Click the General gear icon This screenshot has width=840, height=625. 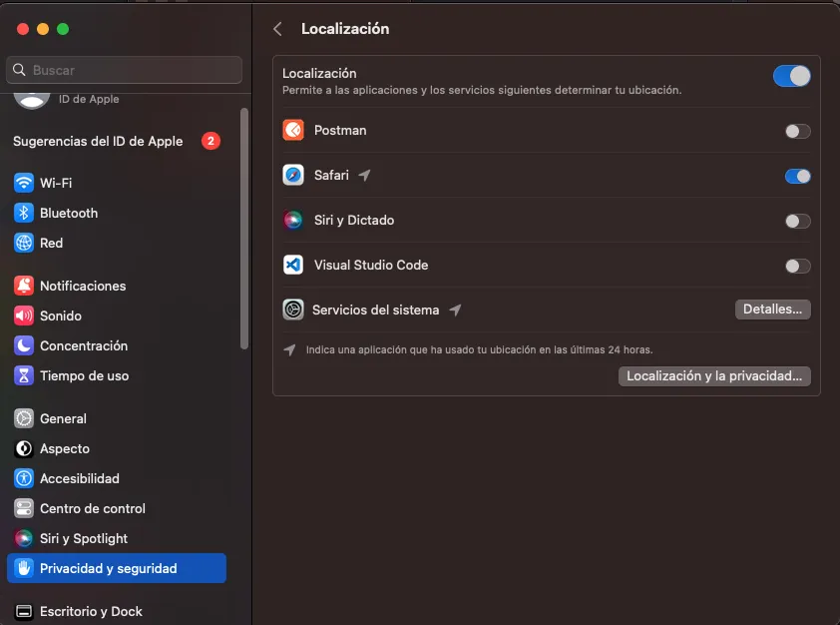click(24, 418)
